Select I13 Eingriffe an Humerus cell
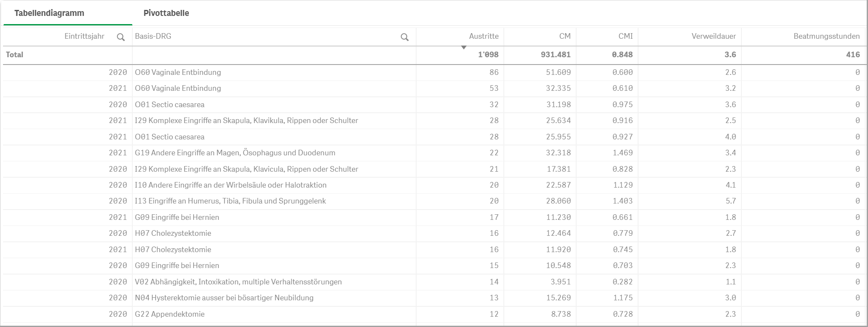The height and width of the screenshot is (327, 868). [230, 201]
